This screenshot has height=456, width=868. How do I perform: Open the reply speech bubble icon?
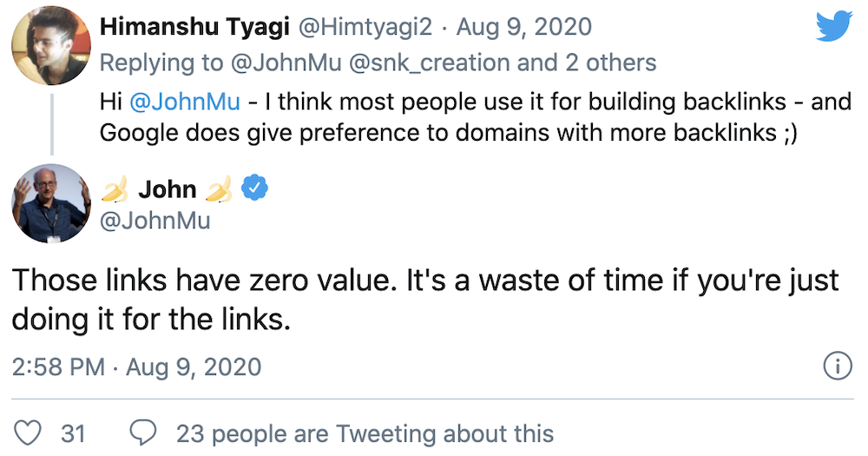[x=142, y=433]
